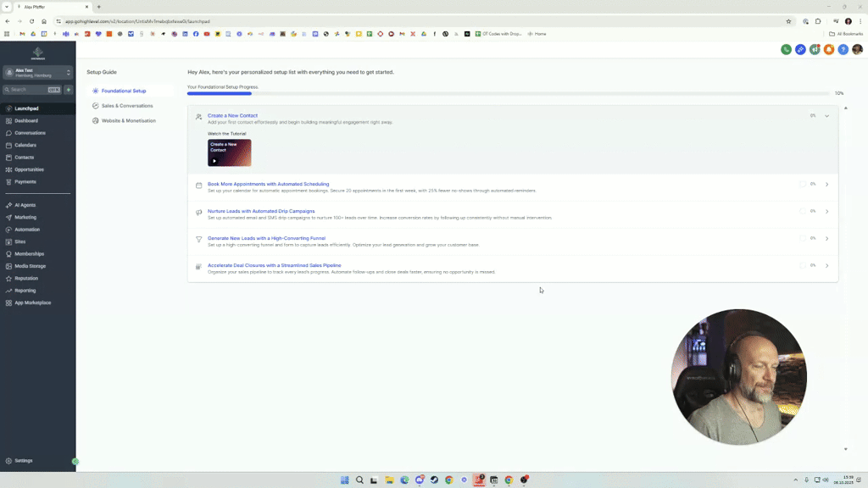Screen dimensions: 868x488
Task: Open the Contacts section
Action: click(25, 157)
